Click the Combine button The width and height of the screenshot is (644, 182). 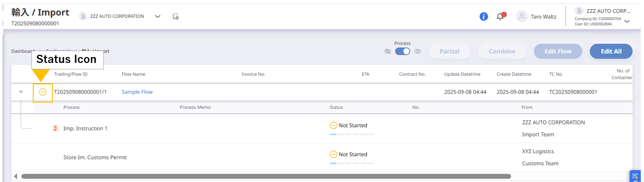(x=502, y=52)
